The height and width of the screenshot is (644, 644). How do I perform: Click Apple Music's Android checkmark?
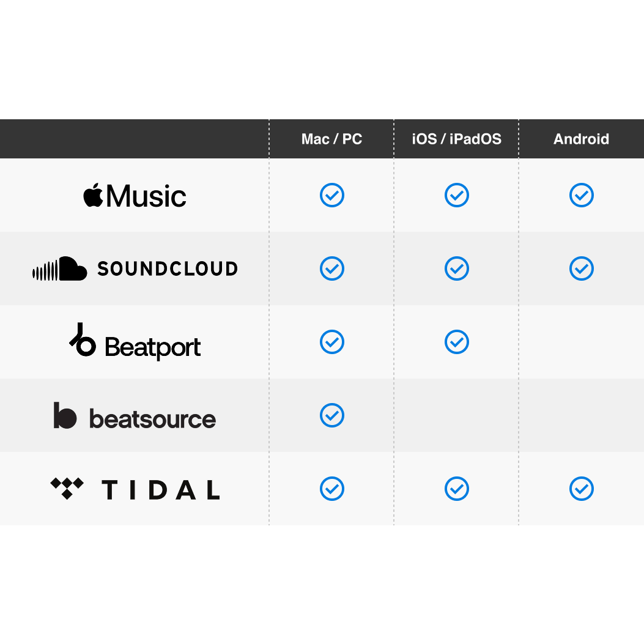[x=582, y=195]
